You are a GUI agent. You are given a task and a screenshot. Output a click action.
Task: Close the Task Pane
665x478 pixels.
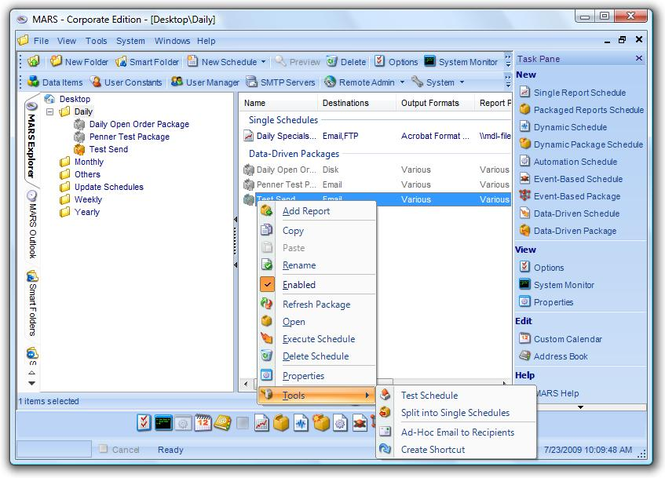coord(639,58)
